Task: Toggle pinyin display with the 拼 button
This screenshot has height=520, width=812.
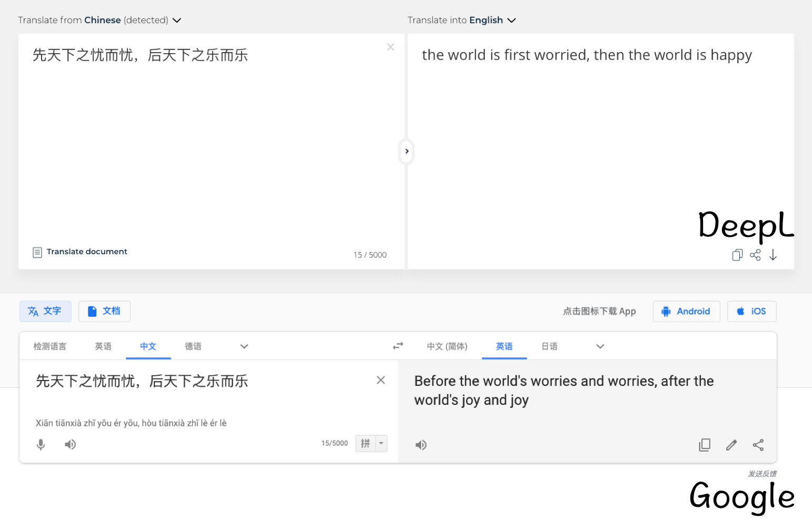Action: coord(365,443)
